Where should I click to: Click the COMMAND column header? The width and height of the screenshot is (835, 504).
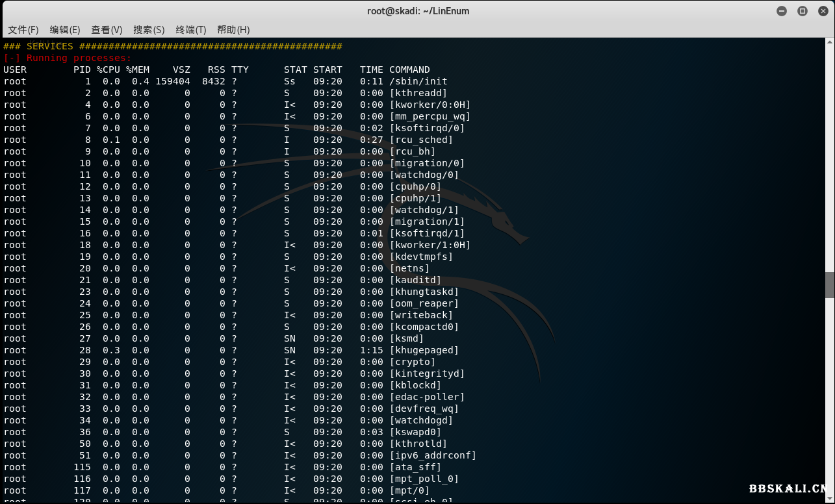409,69
